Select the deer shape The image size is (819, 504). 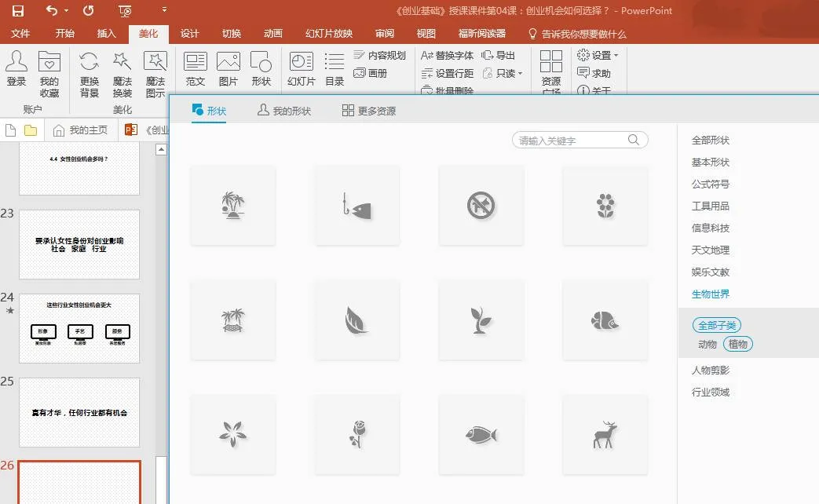point(605,435)
